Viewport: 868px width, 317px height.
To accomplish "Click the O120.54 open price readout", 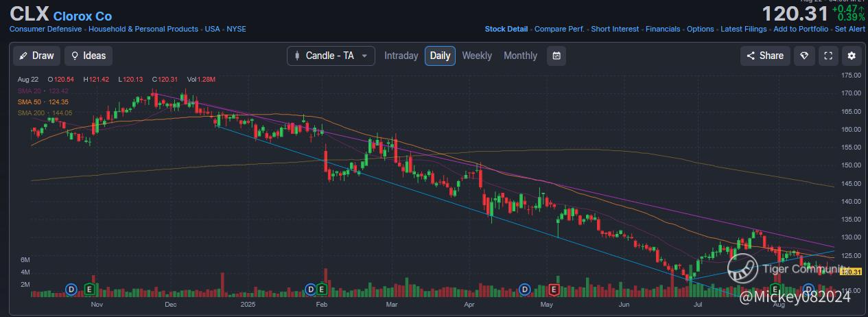I will tap(60, 80).
